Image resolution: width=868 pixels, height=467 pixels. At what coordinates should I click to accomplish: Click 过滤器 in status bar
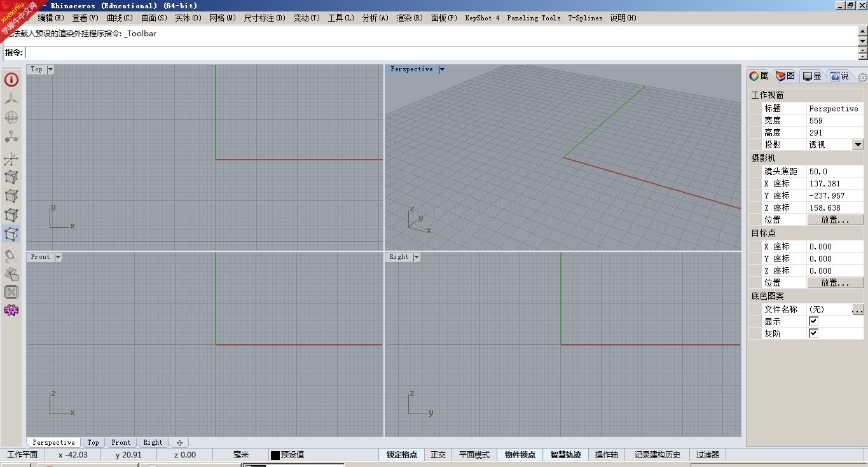coord(707,455)
